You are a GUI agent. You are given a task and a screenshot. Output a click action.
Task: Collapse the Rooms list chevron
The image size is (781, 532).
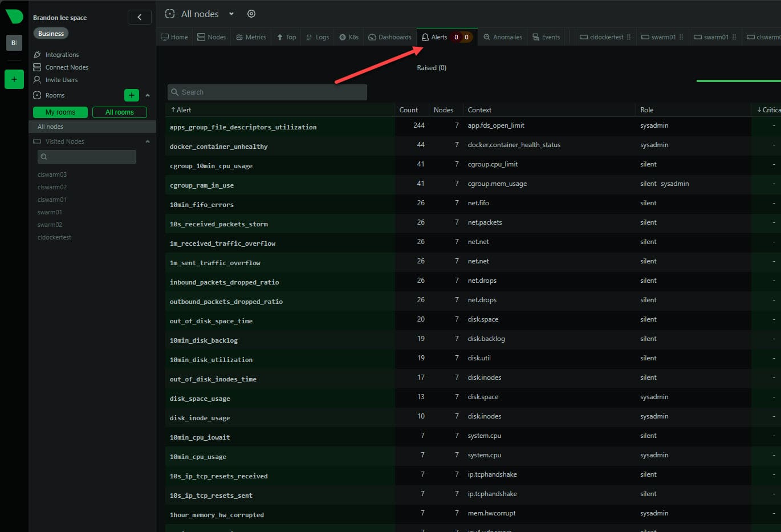click(148, 95)
